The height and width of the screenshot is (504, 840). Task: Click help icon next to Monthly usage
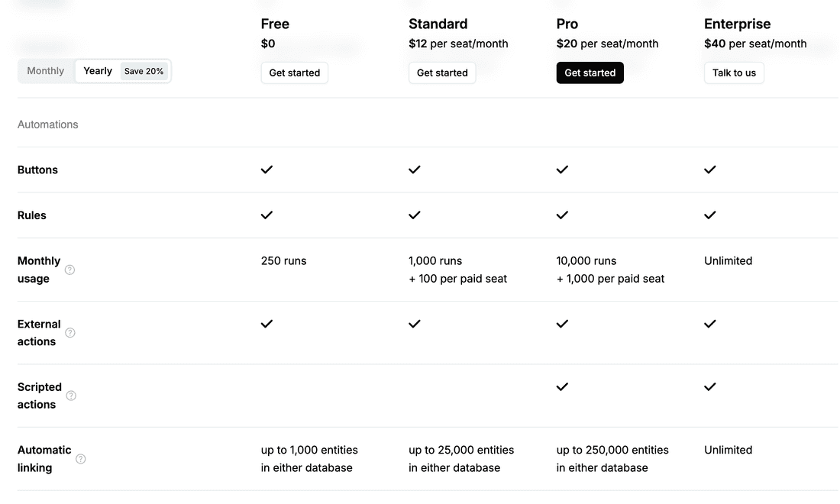tap(69, 270)
